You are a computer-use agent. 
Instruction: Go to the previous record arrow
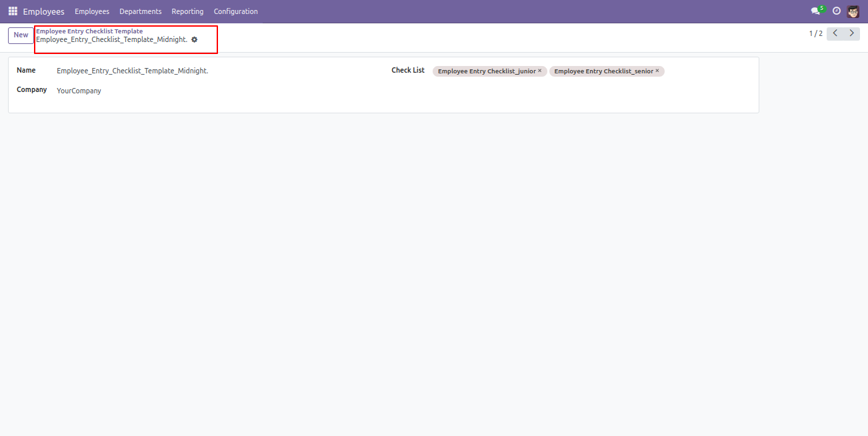click(835, 33)
